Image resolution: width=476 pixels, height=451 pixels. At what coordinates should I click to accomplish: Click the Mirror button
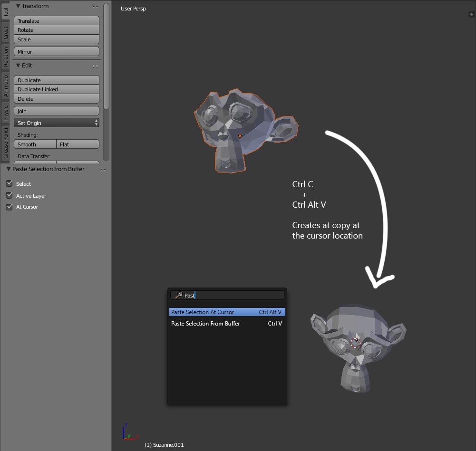click(57, 51)
